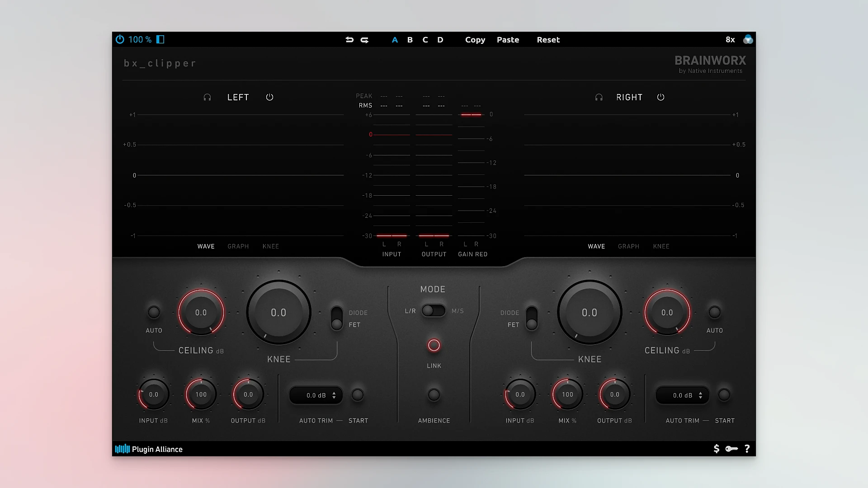The width and height of the screenshot is (868, 488).
Task: Power off the RIGHT channel
Action: click(x=660, y=97)
